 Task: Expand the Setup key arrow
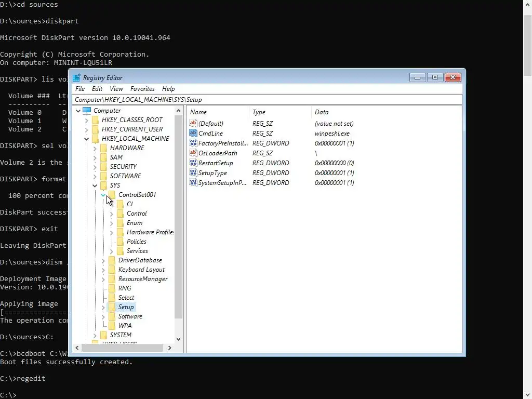[x=103, y=307]
